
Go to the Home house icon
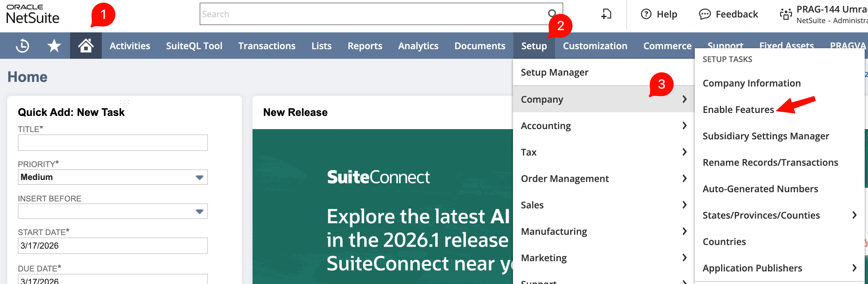click(x=86, y=46)
